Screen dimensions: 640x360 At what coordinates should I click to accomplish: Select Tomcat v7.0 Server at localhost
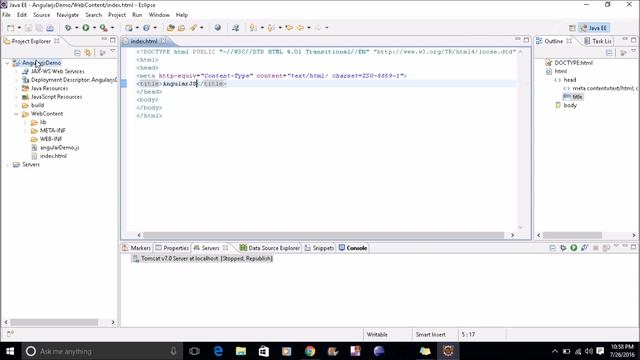pyautogui.click(x=202, y=258)
